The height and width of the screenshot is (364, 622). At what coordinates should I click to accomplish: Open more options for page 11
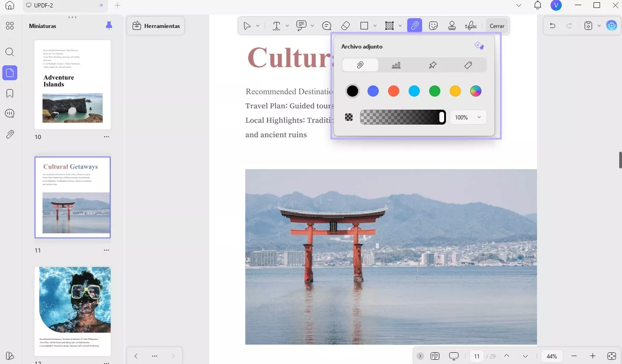click(x=106, y=250)
